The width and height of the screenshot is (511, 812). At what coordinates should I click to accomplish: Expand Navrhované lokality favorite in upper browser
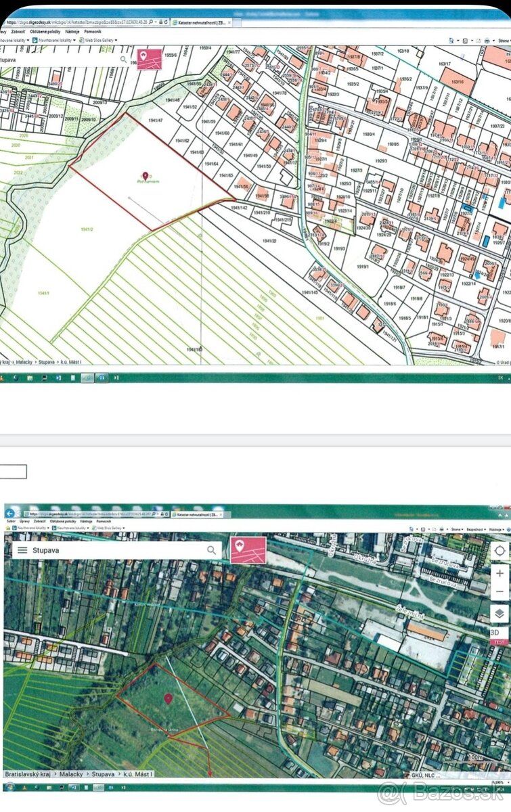click(x=54, y=41)
